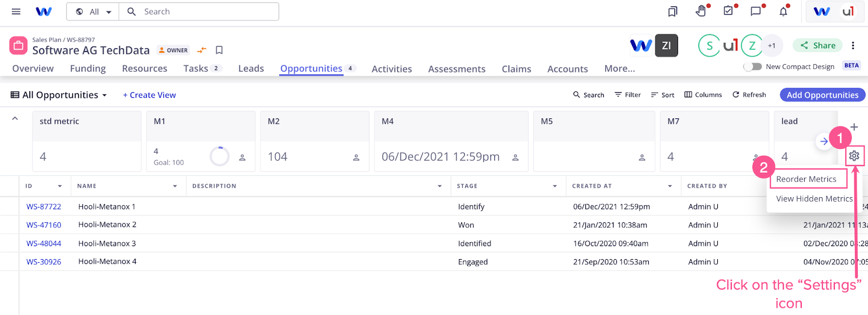868x315 pixels.
Task: Open the account switcher logos at top right
Action: pos(834,11)
